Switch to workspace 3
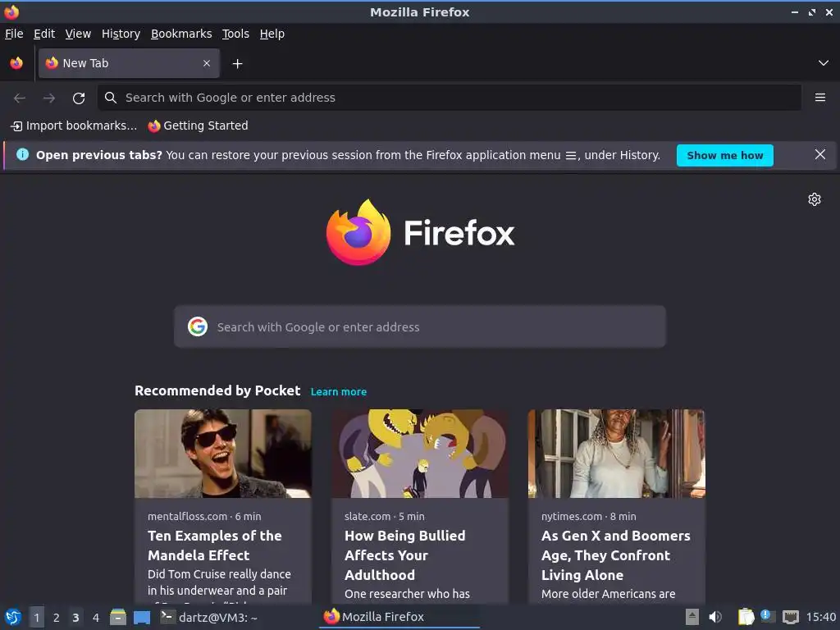The width and height of the screenshot is (840, 630). point(76,618)
